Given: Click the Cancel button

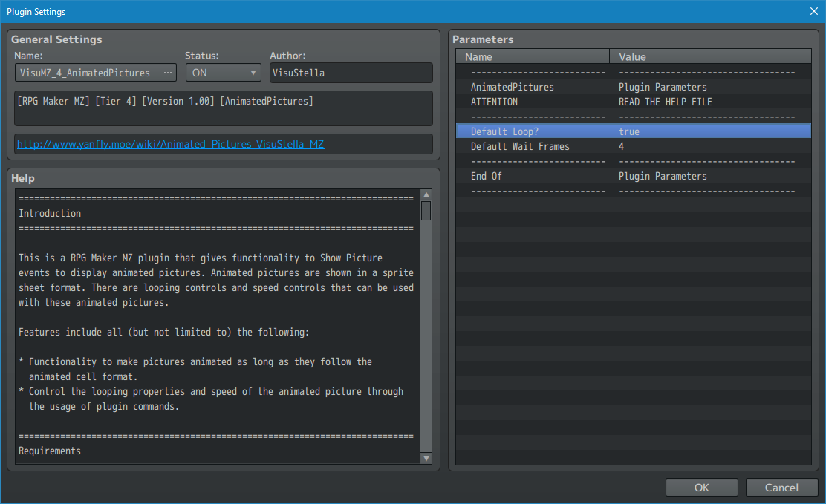Looking at the screenshot, I should (781, 488).
